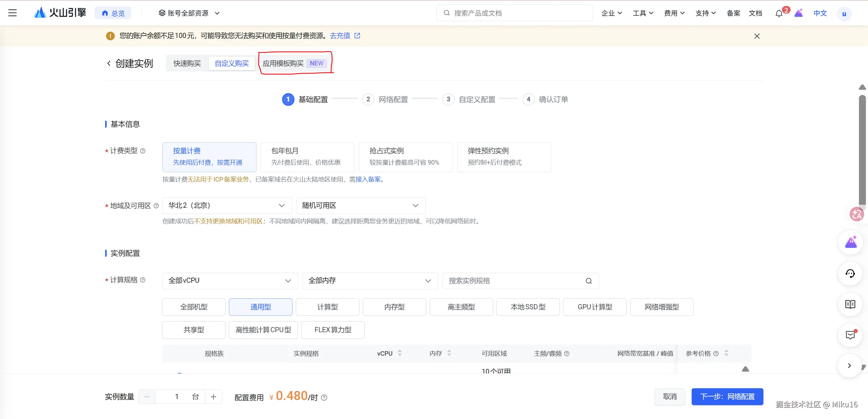Choose the 计算型 instance family filter
868x419 pixels.
click(327, 307)
